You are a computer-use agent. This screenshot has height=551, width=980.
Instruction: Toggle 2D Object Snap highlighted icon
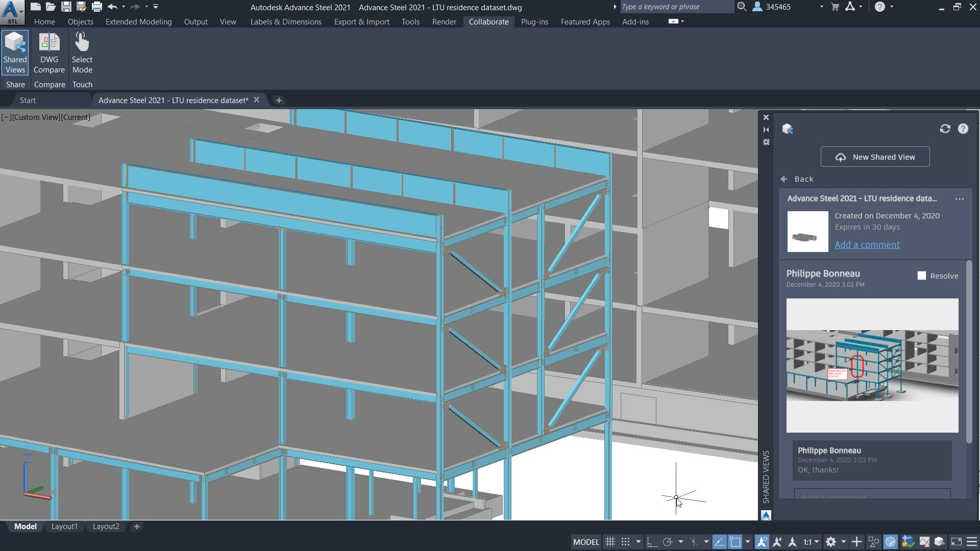point(735,542)
